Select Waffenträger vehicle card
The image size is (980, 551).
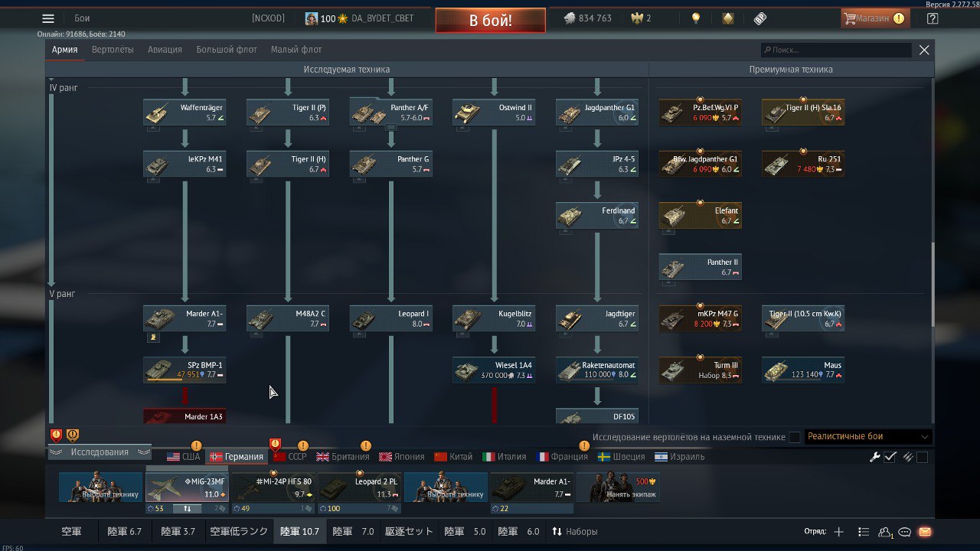click(x=185, y=112)
